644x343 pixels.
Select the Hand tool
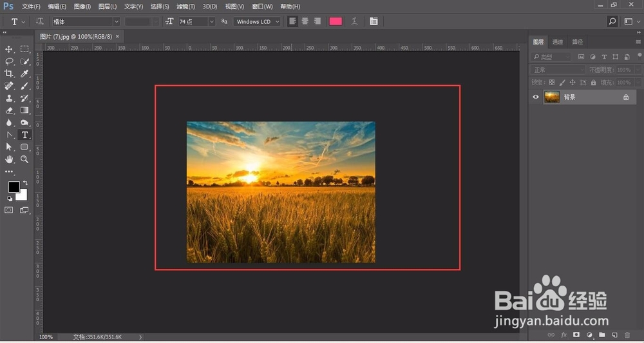click(8, 159)
